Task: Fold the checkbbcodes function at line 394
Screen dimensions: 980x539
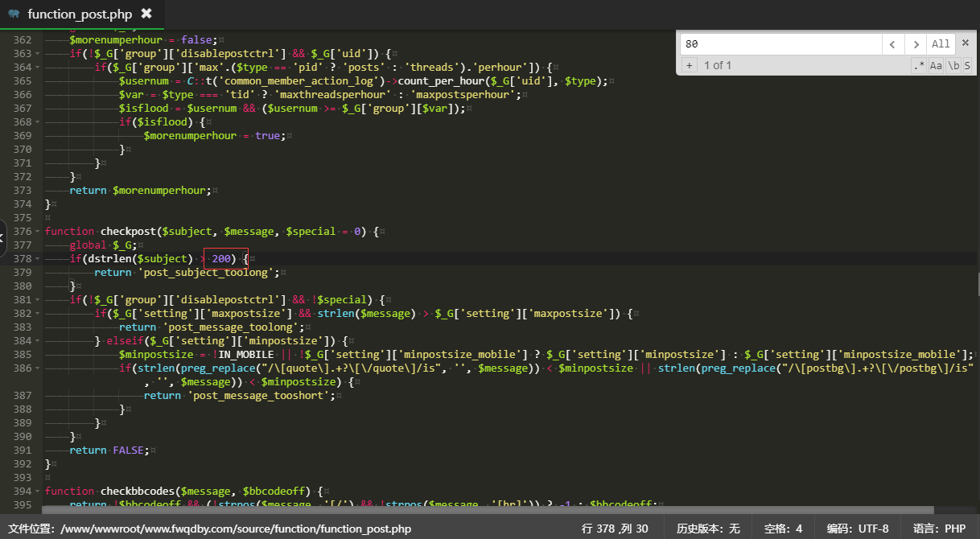Action: (x=39, y=492)
